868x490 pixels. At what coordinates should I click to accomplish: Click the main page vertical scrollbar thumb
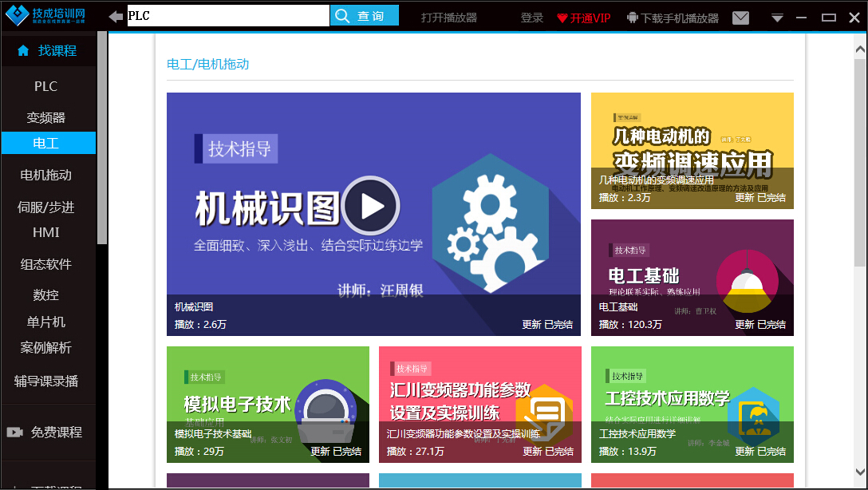[859, 160]
